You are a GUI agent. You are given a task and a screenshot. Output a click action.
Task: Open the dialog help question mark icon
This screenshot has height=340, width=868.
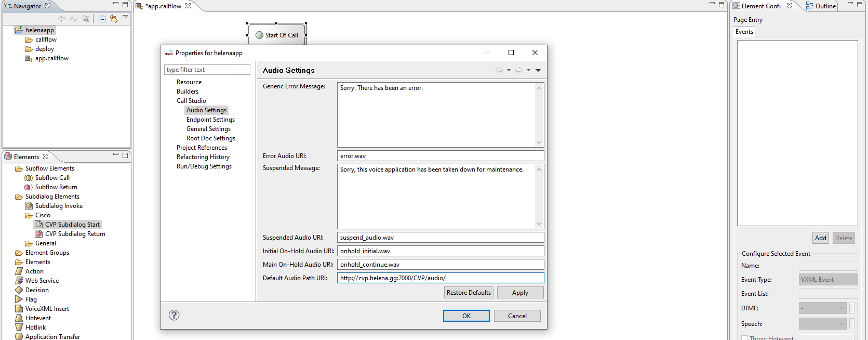[x=174, y=315]
